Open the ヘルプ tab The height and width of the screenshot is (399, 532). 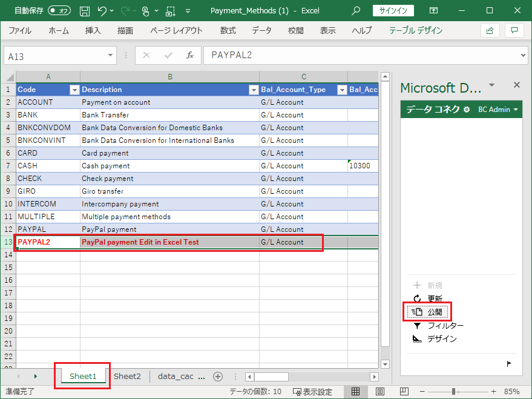pos(362,30)
